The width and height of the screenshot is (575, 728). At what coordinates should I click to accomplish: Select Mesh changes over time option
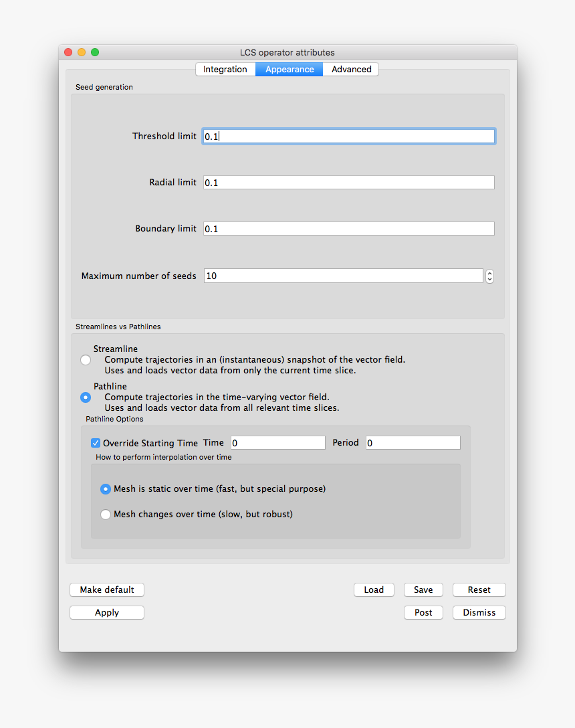point(106,515)
